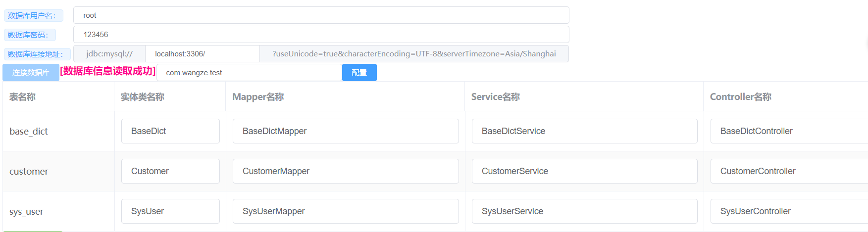
Task: Click the 数据库连接地址 label tag
Action: pos(37,54)
